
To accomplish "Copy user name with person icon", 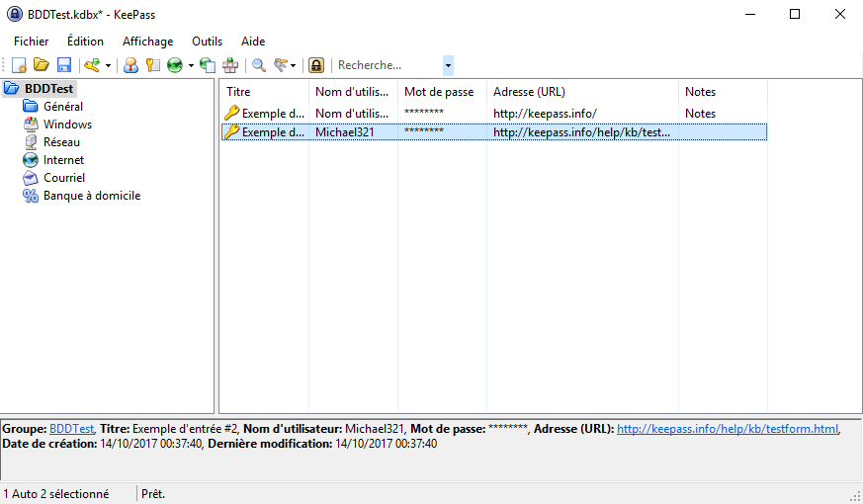I will 130,65.
